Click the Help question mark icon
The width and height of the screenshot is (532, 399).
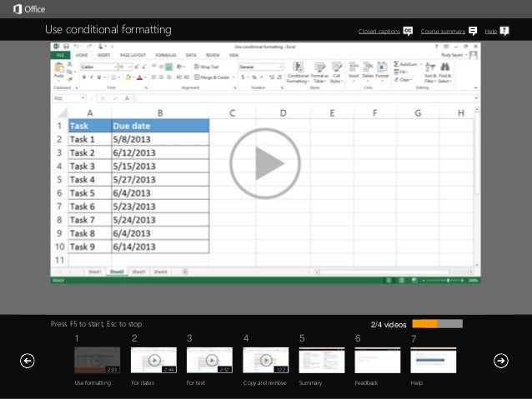click(504, 31)
